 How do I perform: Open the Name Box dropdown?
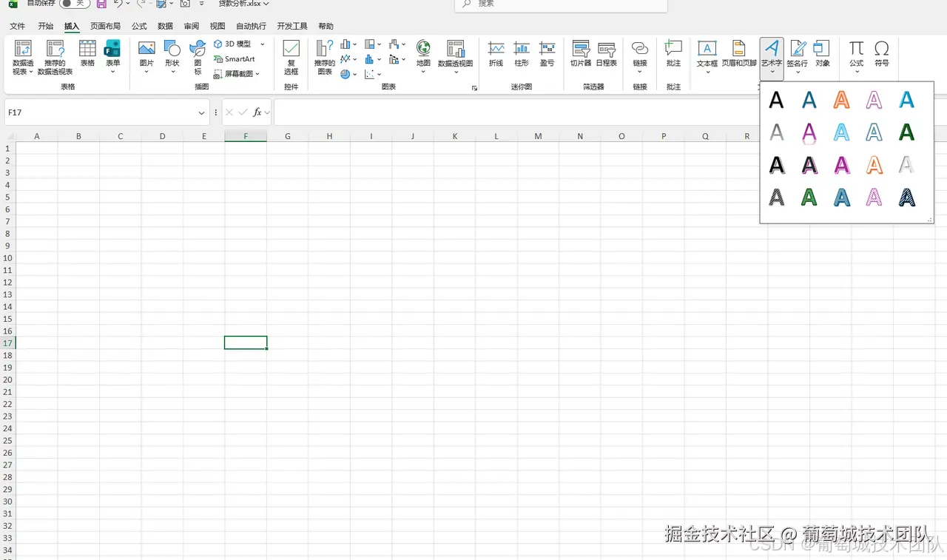[200, 112]
